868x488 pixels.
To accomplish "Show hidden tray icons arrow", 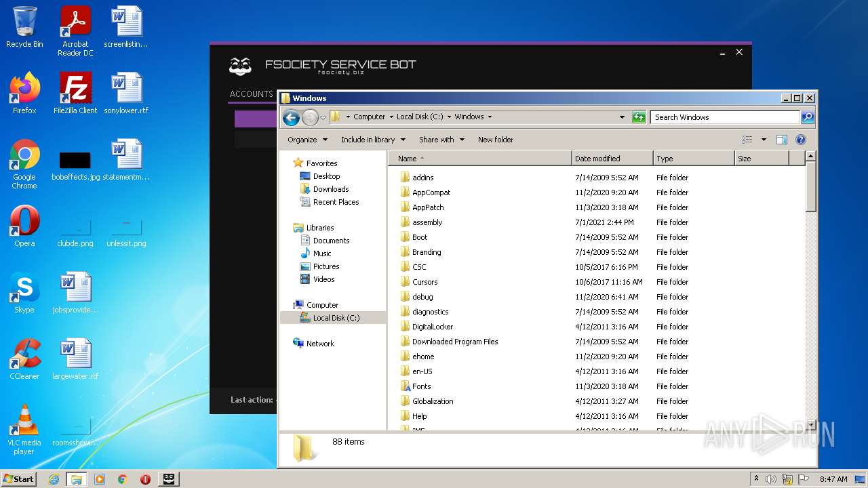I will pyautogui.click(x=756, y=479).
